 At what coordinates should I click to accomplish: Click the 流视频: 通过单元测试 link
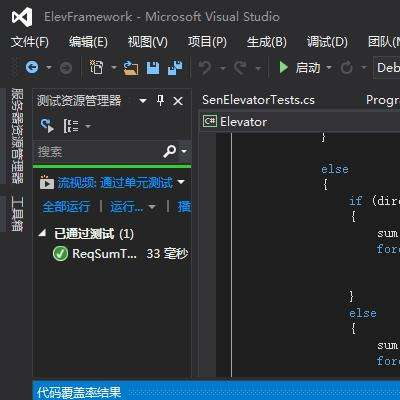point(115,183)
